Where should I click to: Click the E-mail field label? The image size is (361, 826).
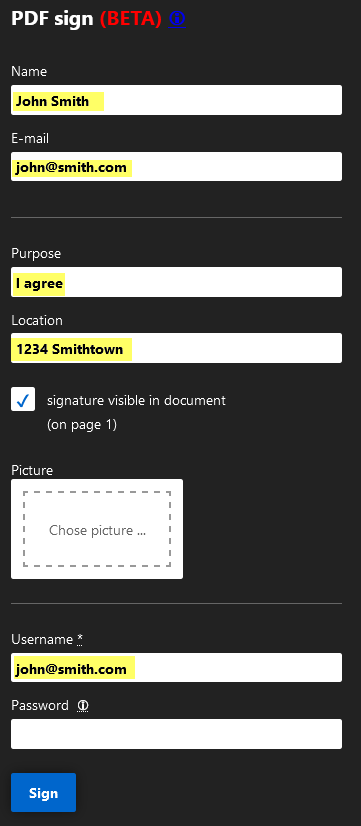(30, 138)
